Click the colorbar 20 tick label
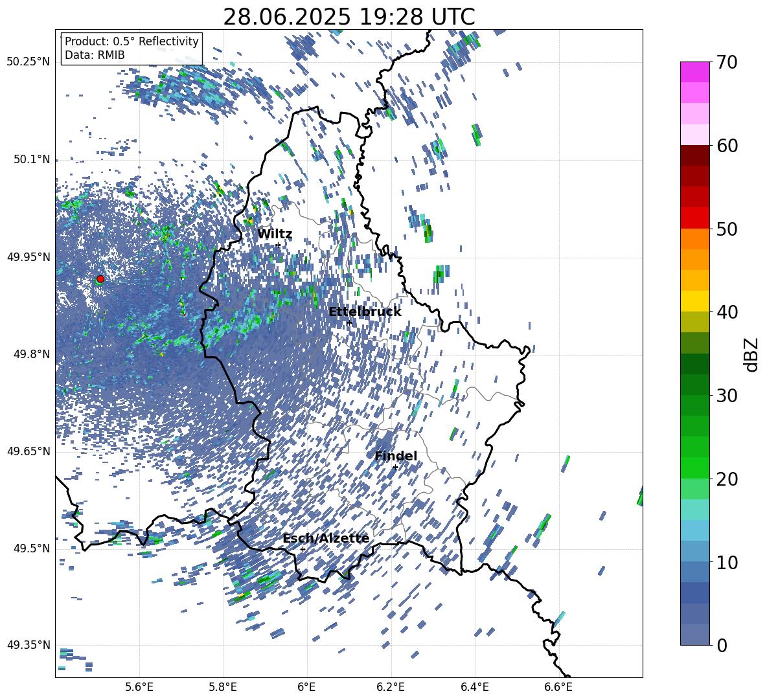This screenshot has width=767, height=700. (727, 479)
